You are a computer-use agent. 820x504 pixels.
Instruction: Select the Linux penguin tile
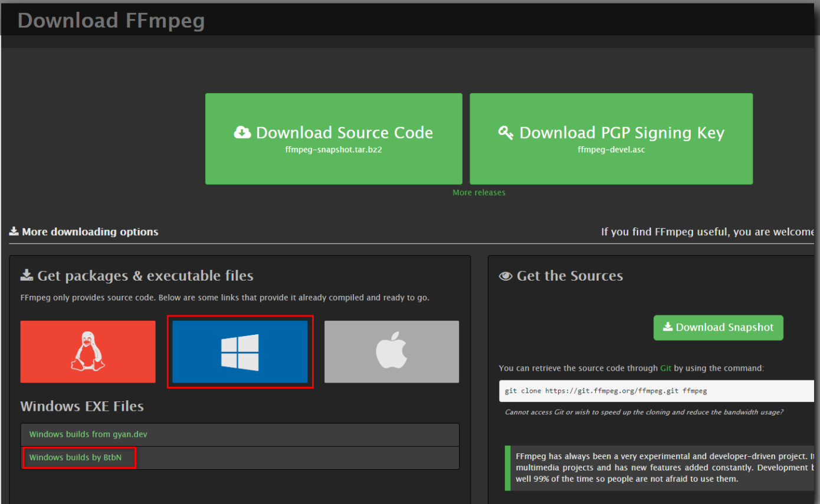[x=88, y=352]
